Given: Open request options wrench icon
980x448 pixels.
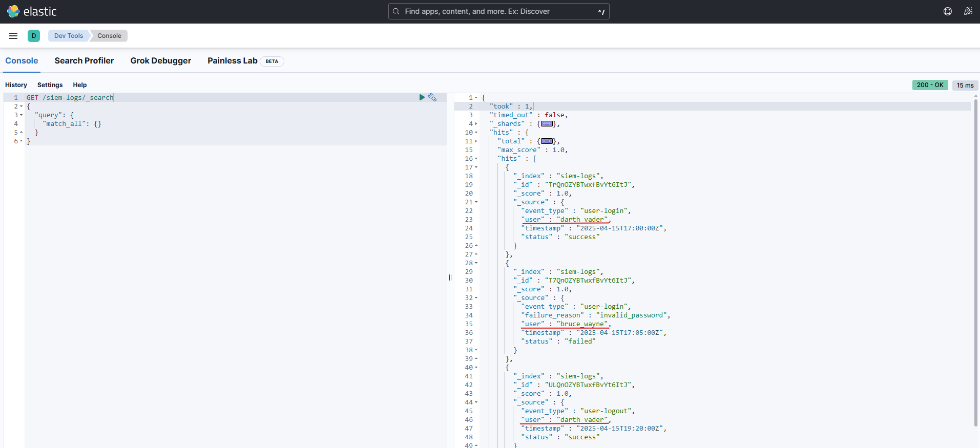Looking at the screenshot, I should pos(432,97).
